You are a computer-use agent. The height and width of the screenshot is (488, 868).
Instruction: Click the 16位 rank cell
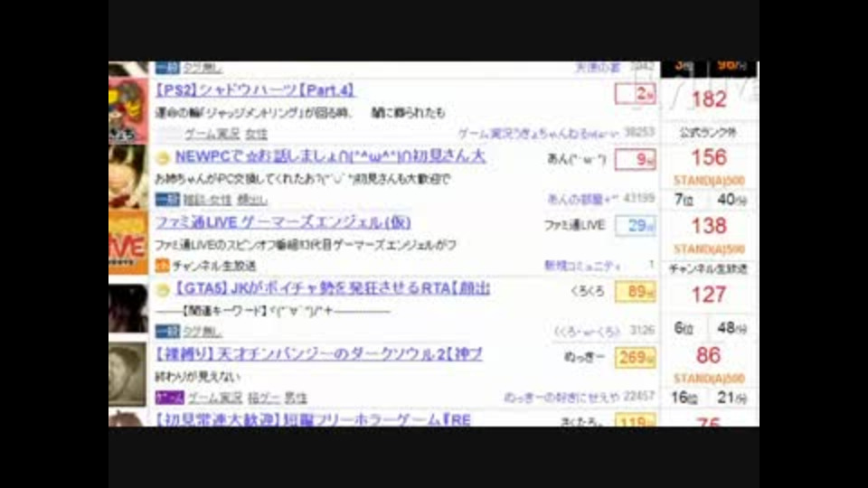(684, 398)
